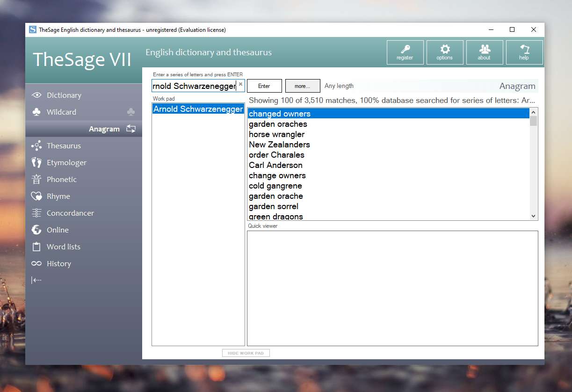Image resolution: width=572 pixels, height=392 pixels.
Task: Minimize the TheSage window
Action: [x=491, y=29]
